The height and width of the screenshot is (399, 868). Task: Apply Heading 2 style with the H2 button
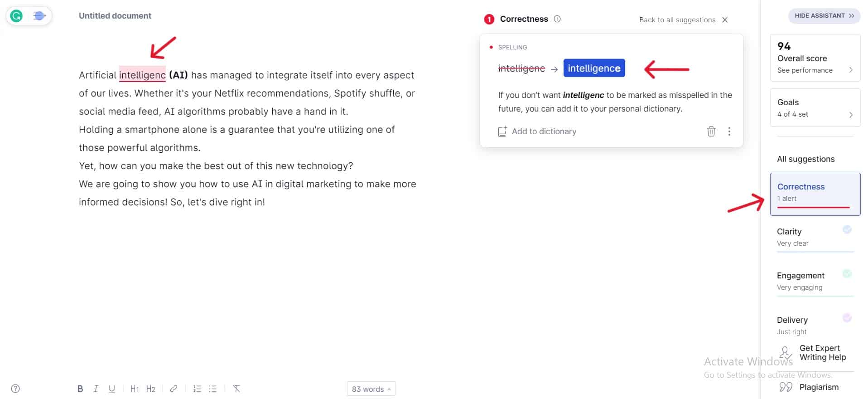[x=151, y=389]
